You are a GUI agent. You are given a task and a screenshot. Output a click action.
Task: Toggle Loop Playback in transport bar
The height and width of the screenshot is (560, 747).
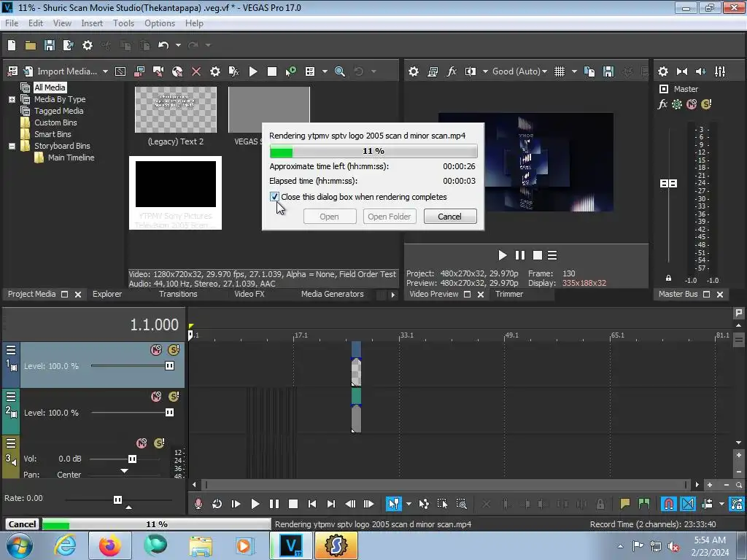tap(217, 504)
